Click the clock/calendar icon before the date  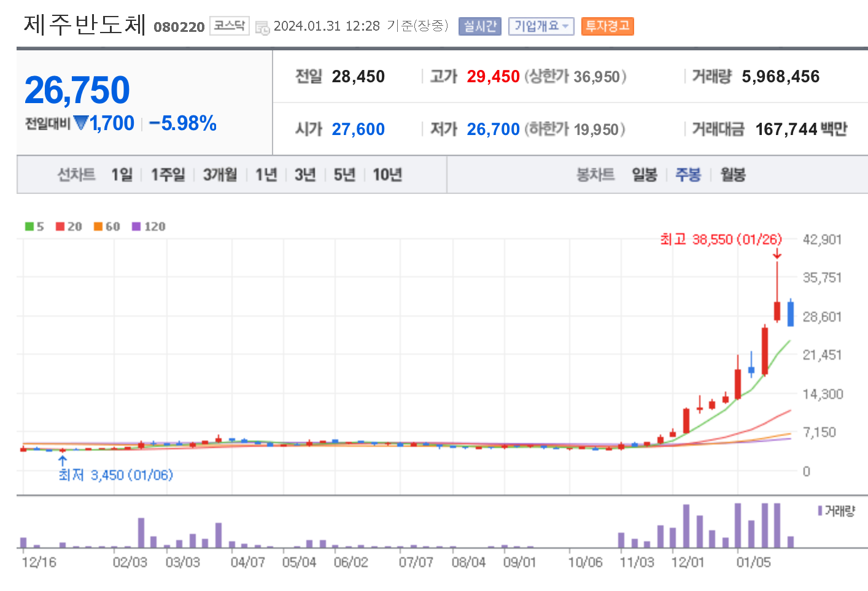[262, 28]
